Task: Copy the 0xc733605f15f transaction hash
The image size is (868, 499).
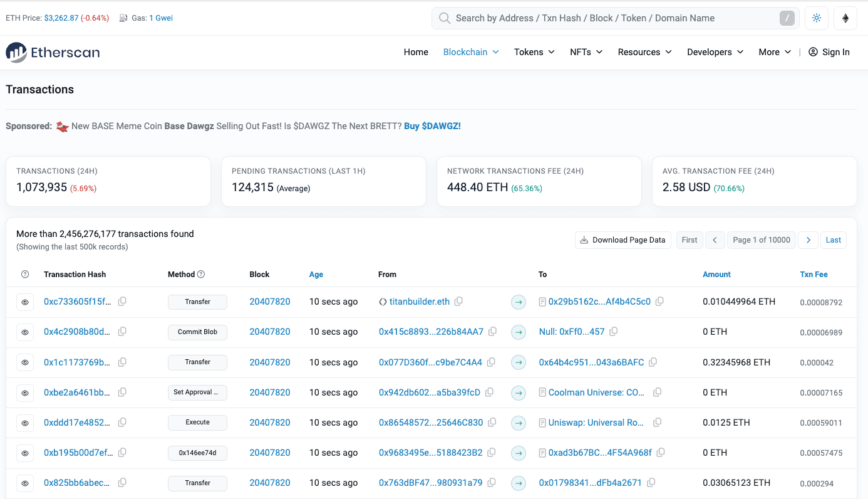Action: [122, 302]
